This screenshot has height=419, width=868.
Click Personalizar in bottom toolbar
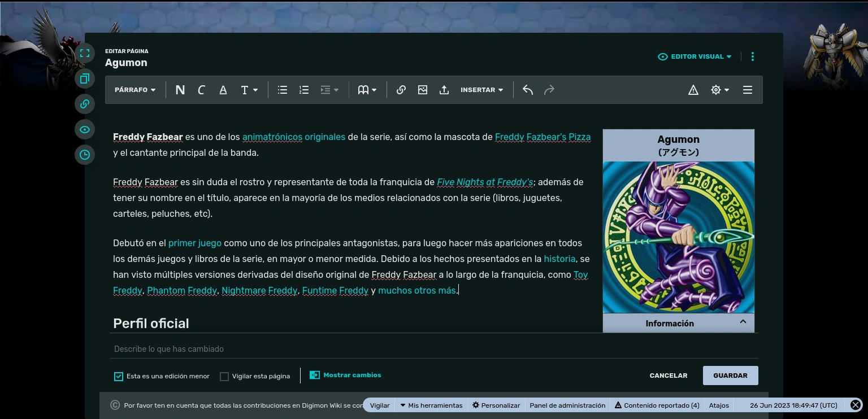click(496, 405)
